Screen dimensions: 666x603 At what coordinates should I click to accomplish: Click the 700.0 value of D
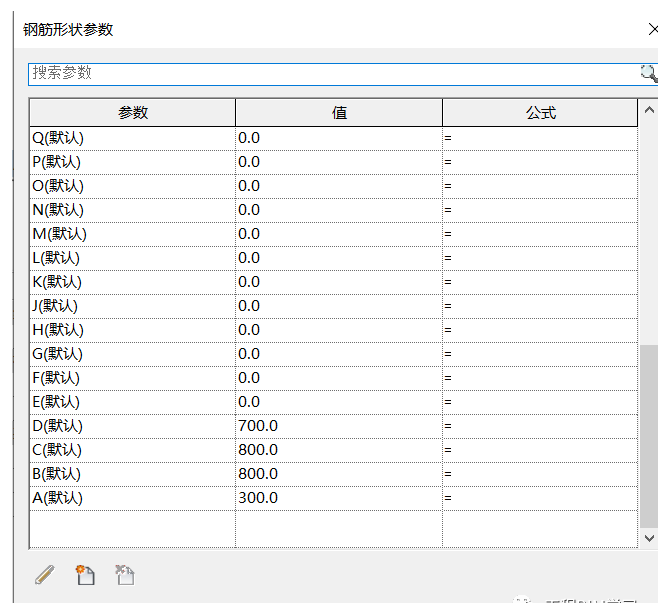click(339, 426)
